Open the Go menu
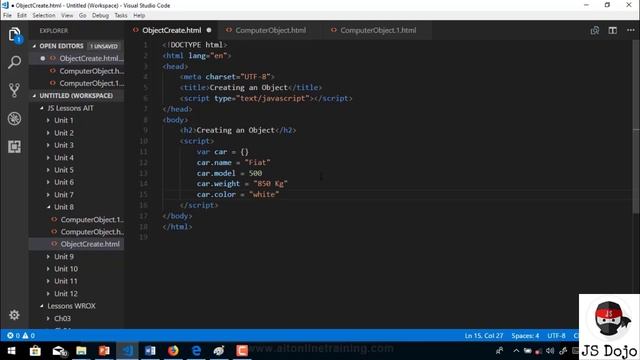The image size is (640, 360). (x=82, y=16)
